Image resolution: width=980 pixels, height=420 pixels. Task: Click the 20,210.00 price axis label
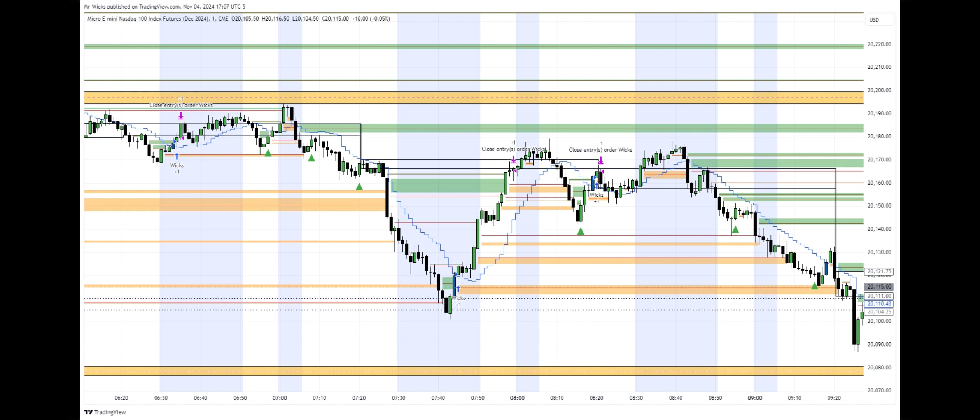tap(879, 67)
